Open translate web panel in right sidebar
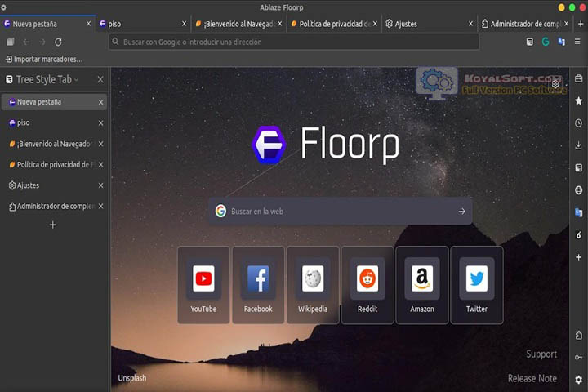 579,212
